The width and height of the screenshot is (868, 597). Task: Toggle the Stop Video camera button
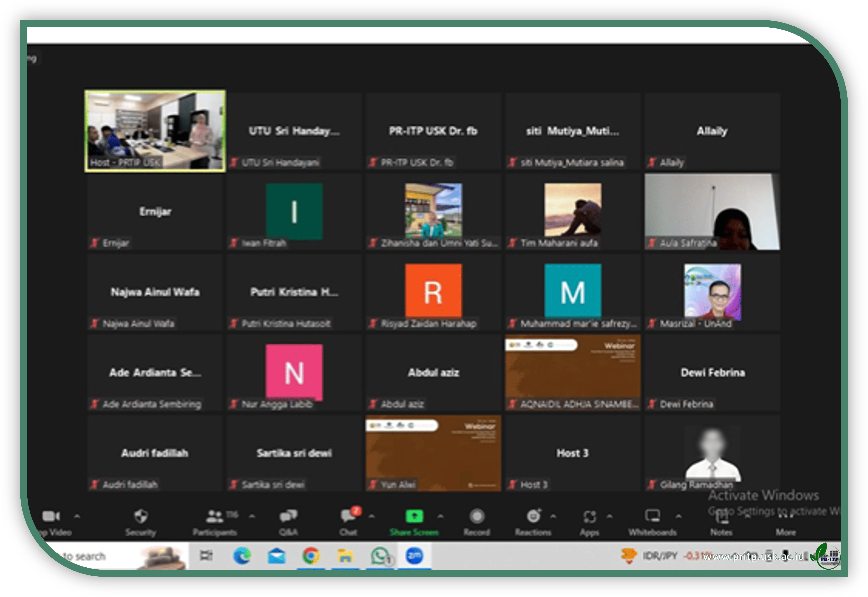51,517
